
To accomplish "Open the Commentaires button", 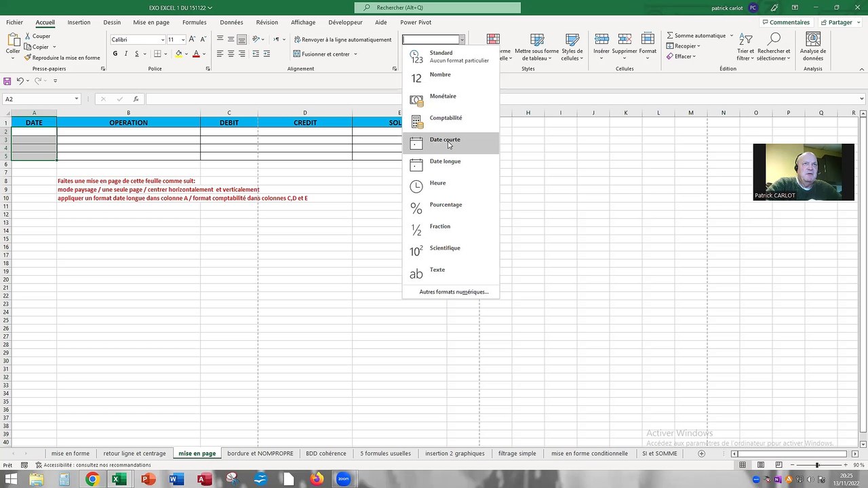I will (x=785, y=22).
